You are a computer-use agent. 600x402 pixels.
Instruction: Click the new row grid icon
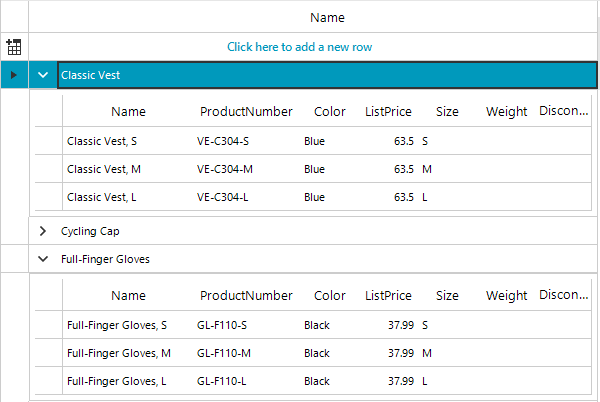coord(14,47)
